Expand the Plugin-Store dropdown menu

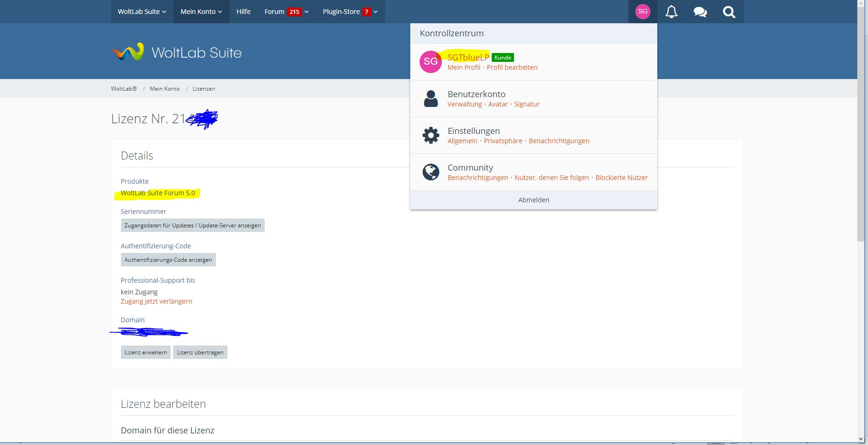coord(350,12)
